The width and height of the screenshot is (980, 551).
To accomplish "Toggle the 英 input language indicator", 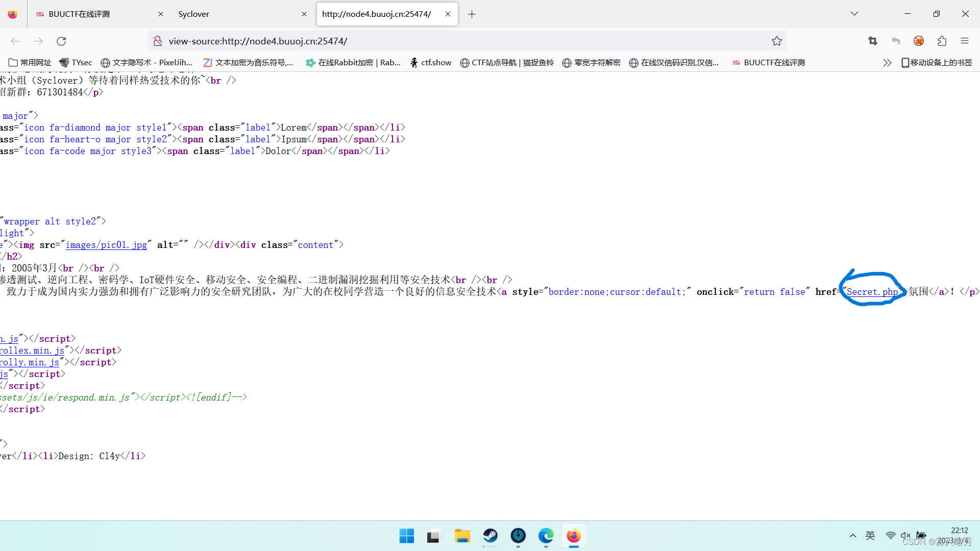I will point(870,536).
